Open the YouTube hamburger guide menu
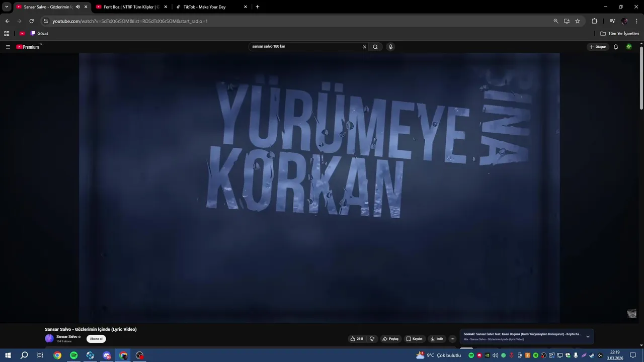644x362 pixels. click(8, 47)
